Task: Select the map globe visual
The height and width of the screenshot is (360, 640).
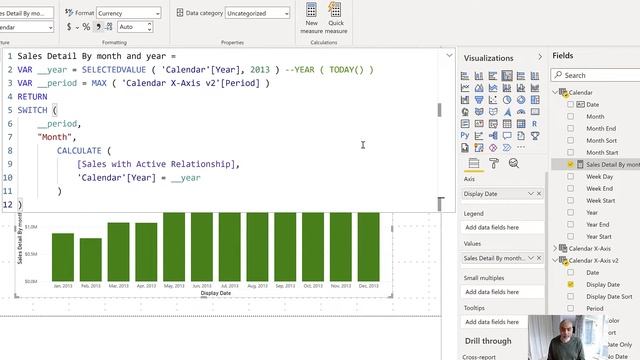Action: 465,111
